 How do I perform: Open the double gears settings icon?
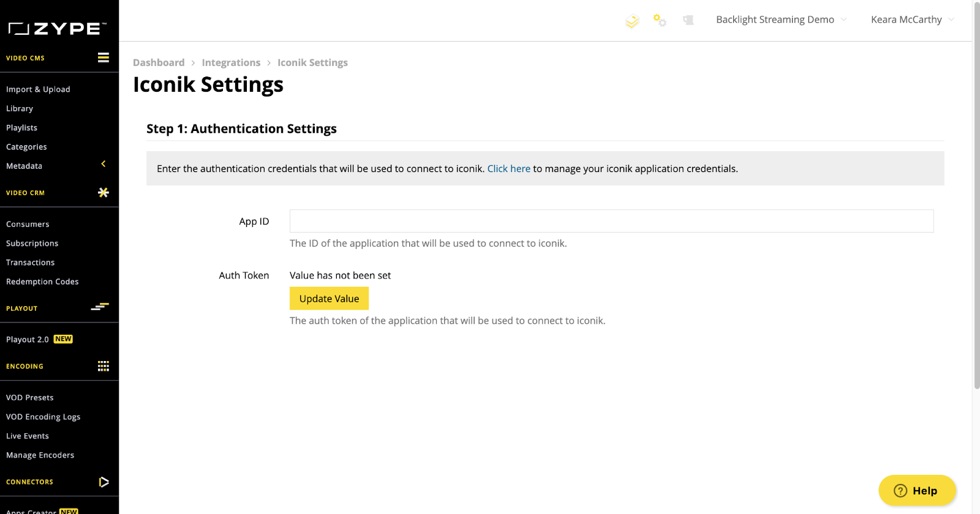tap(660, 20)
